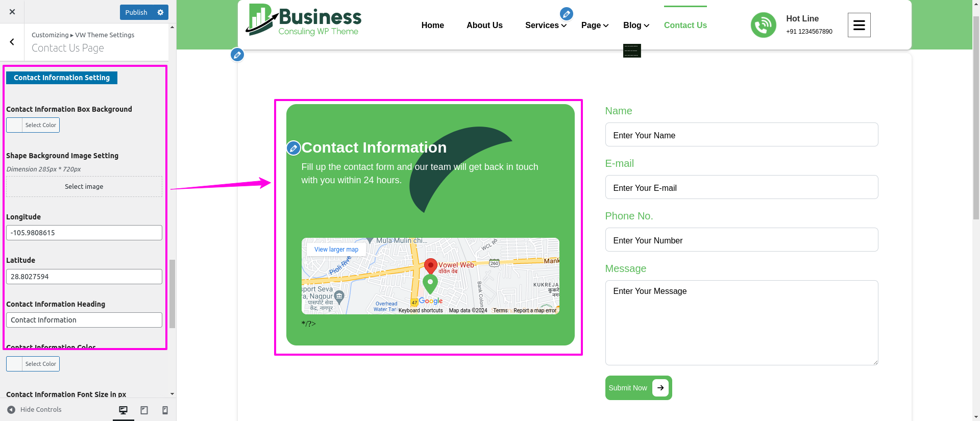
Task: Switch to mobile preview device
Action: pyautogui.click(x=165, y=410)
